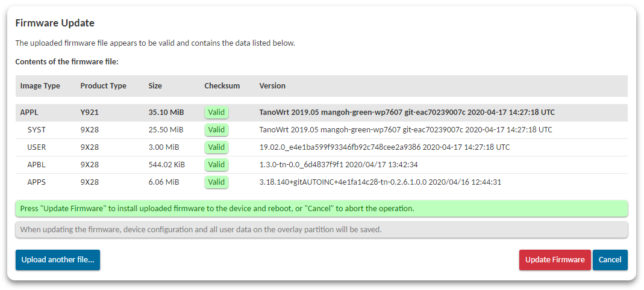
Task: Click the APBL image type entry
Action: pos(37,165)
